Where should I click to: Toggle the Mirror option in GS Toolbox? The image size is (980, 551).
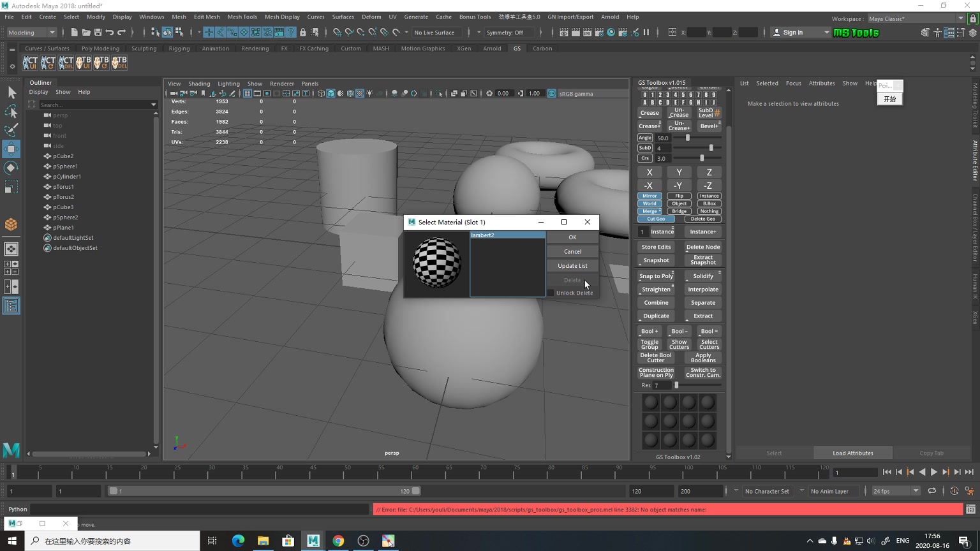pyautogui.click(x=650, y=196)
